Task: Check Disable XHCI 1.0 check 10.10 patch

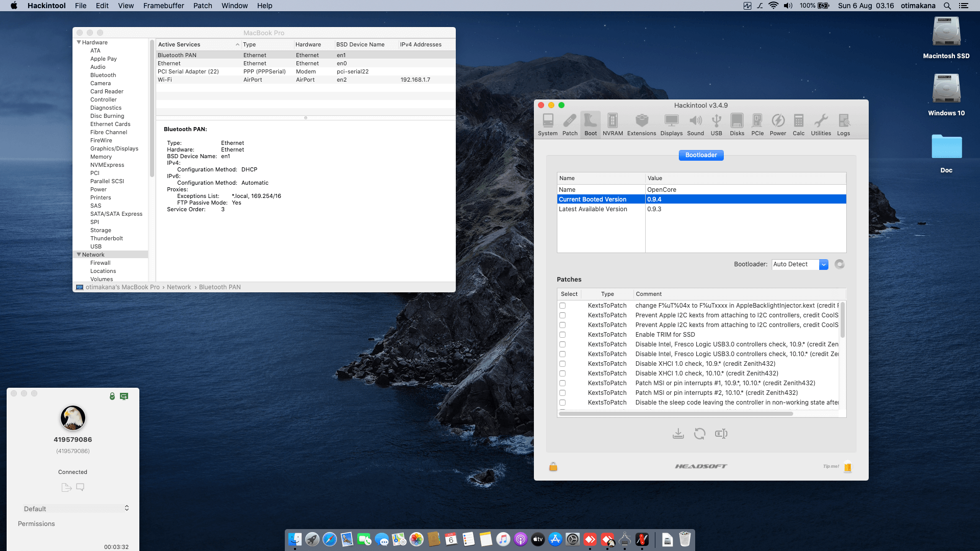Action: point(562,373)
